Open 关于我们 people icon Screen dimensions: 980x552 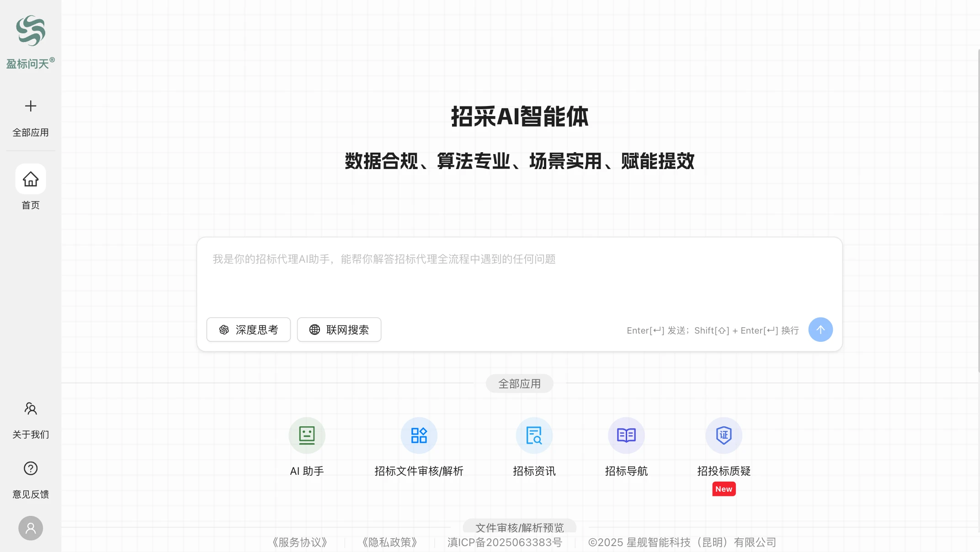click(x=31, y=409)
